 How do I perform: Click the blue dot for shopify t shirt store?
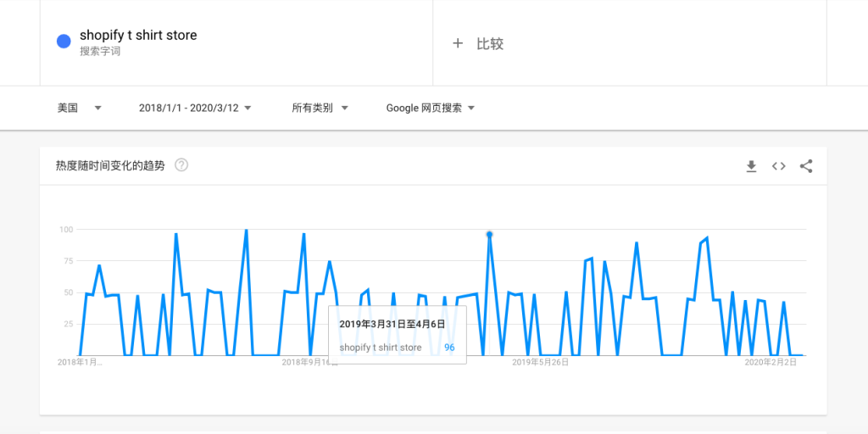pos(64,41)
